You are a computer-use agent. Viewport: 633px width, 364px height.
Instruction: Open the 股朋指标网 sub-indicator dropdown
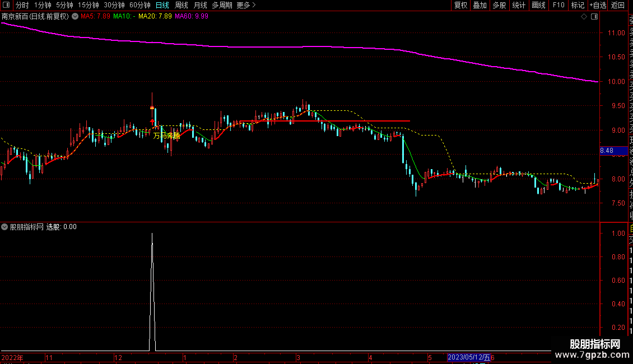coord(4,227)
